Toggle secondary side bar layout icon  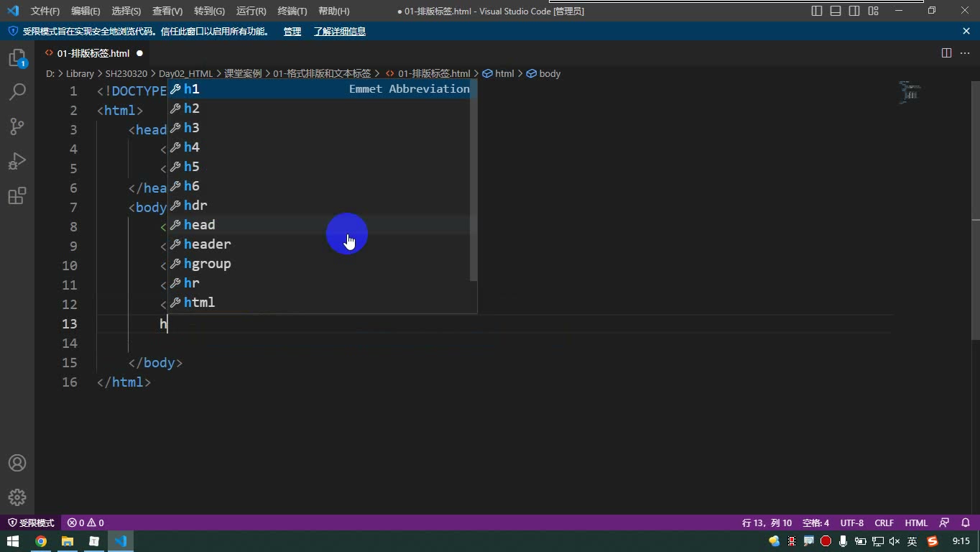coord(854,11)
